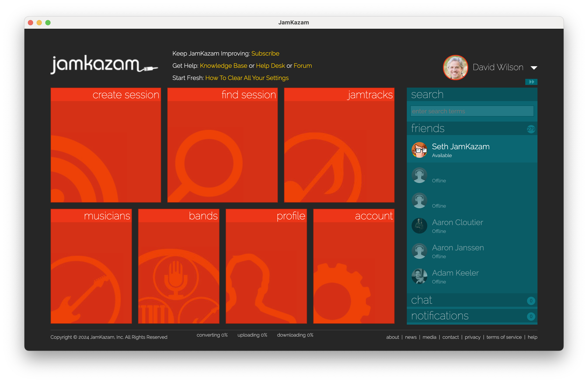Open David Wilson user dropdown arrow

coord(534,68)
